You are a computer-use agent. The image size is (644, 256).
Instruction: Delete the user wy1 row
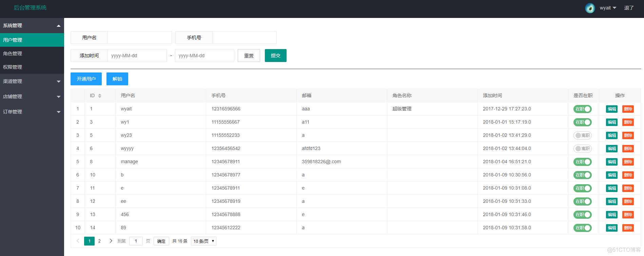[x=628, y=122]
